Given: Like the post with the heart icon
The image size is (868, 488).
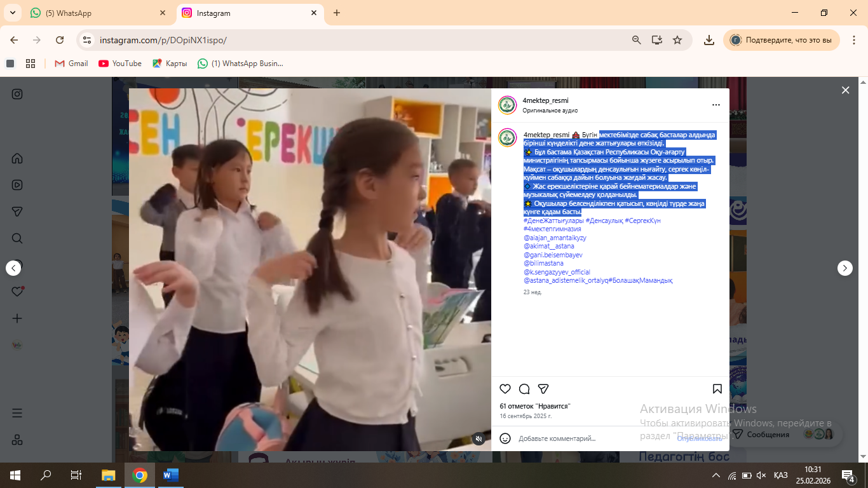Looking at the screenshot, I should tap(505, 389).
